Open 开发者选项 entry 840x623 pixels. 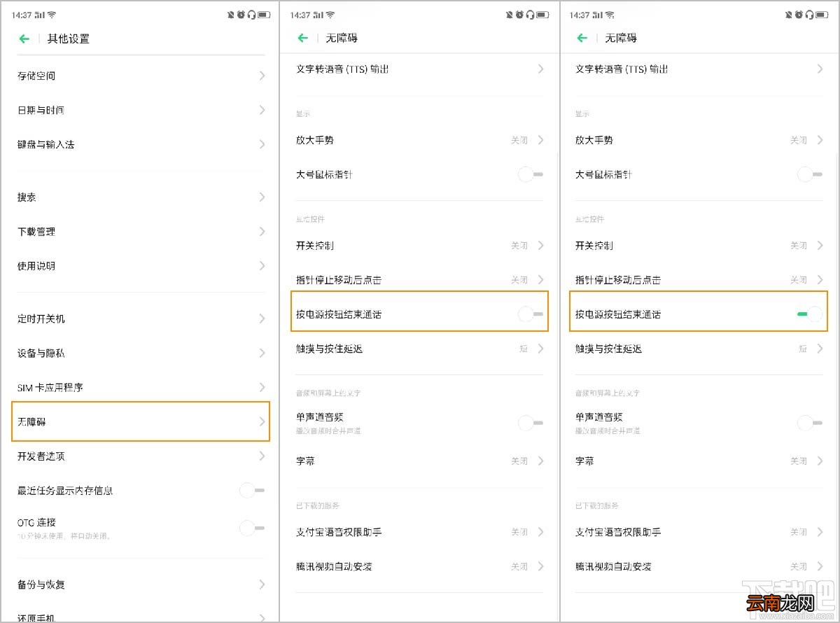(141, 456)
